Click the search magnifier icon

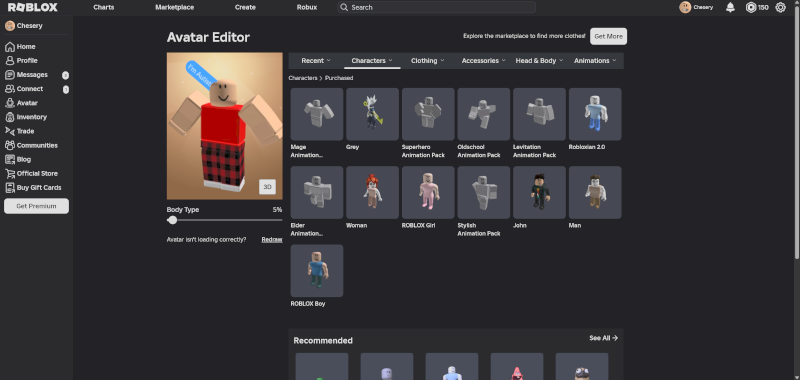coord(344,7)
